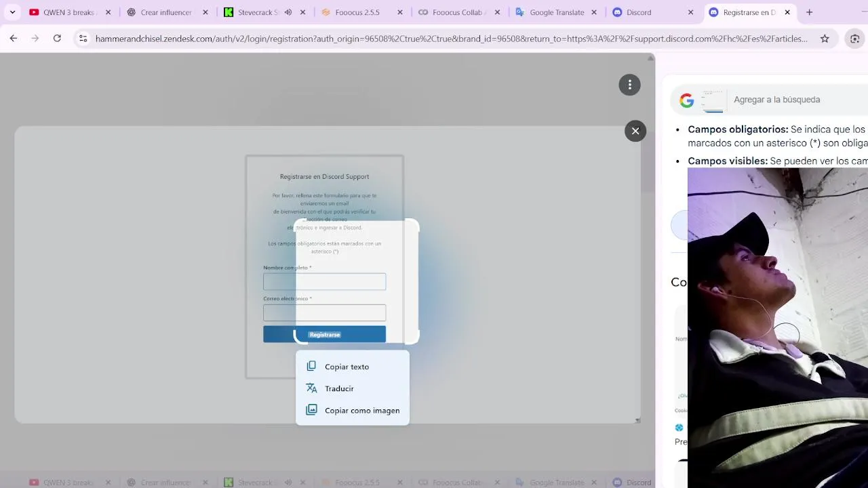Close the Fooocus 2.5.5 tab

pos(400,12)
